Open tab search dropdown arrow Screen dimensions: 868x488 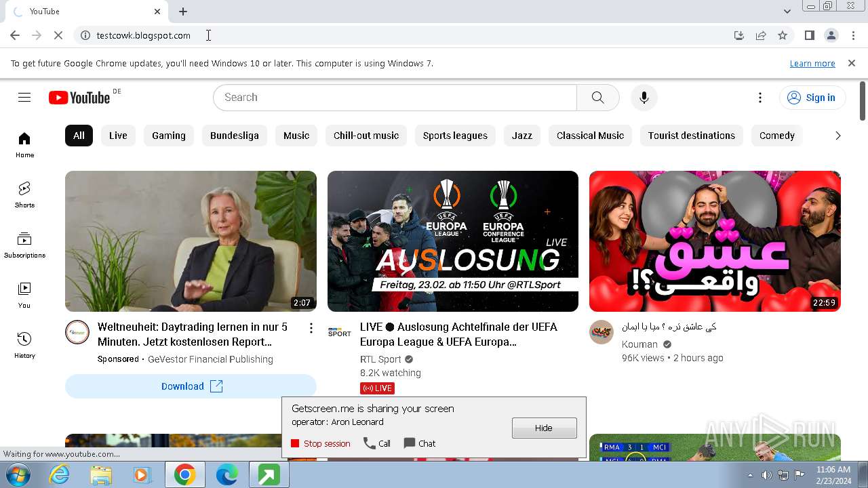pos(787,12)
